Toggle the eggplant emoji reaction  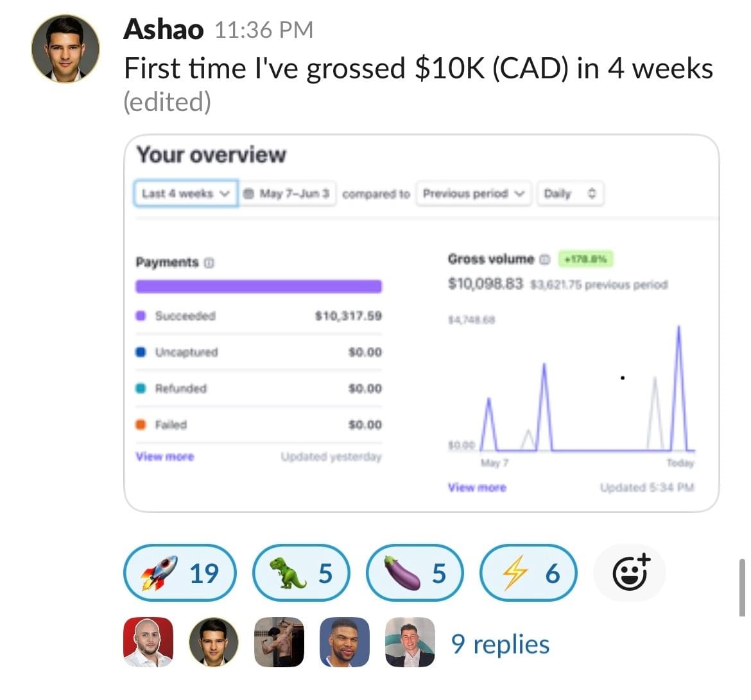pos(415,573)
